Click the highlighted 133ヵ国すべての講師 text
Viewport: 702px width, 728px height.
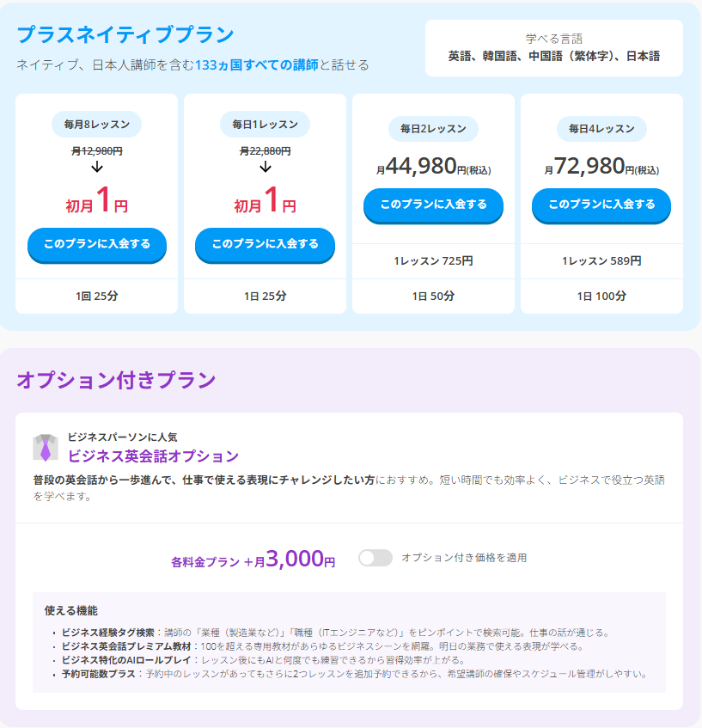click(x=256, y=64)
